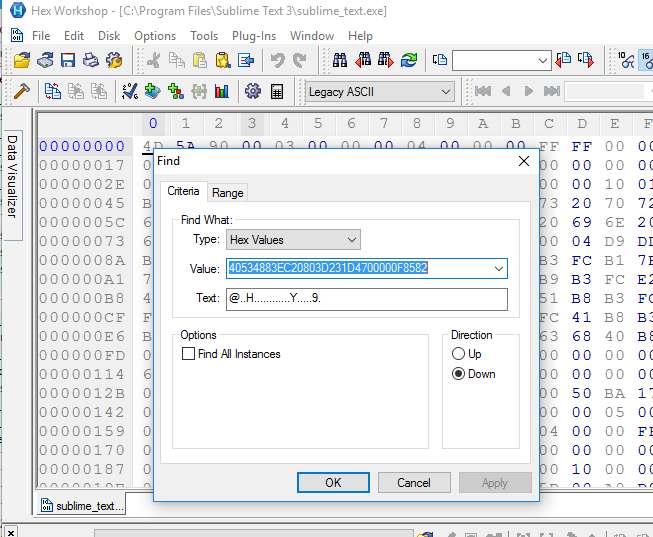Click the Add Structure green-plus shapes icon
The width and height of the screenshot is (653, 537).
[175, 91]
